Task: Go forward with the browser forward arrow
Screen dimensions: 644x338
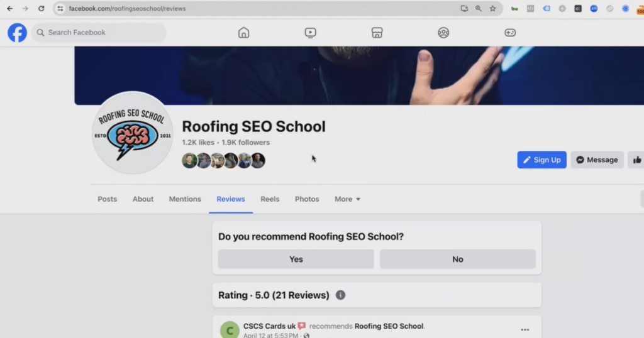Action: (25, 9)
